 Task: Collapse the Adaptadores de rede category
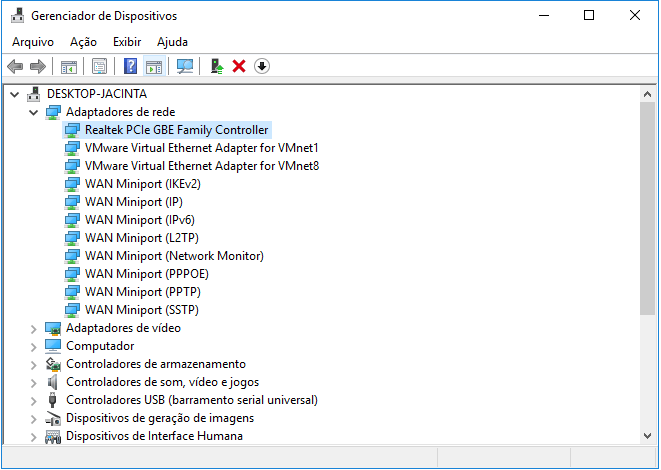33,112
